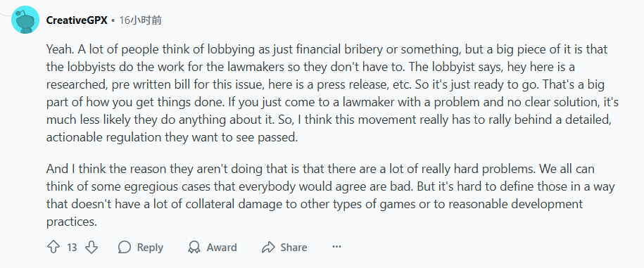Open the CreativeGPX avatar image
644x268 pixels.
(x=25, y=20)
